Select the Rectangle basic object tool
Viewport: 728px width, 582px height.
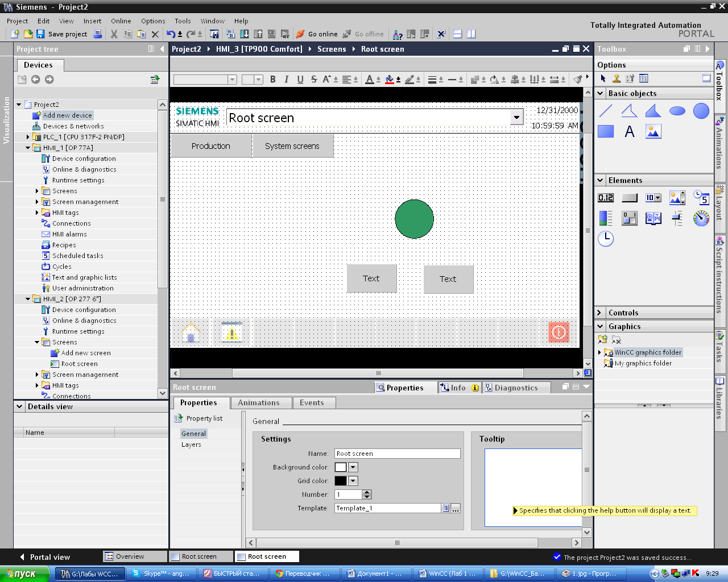[606, 132]
